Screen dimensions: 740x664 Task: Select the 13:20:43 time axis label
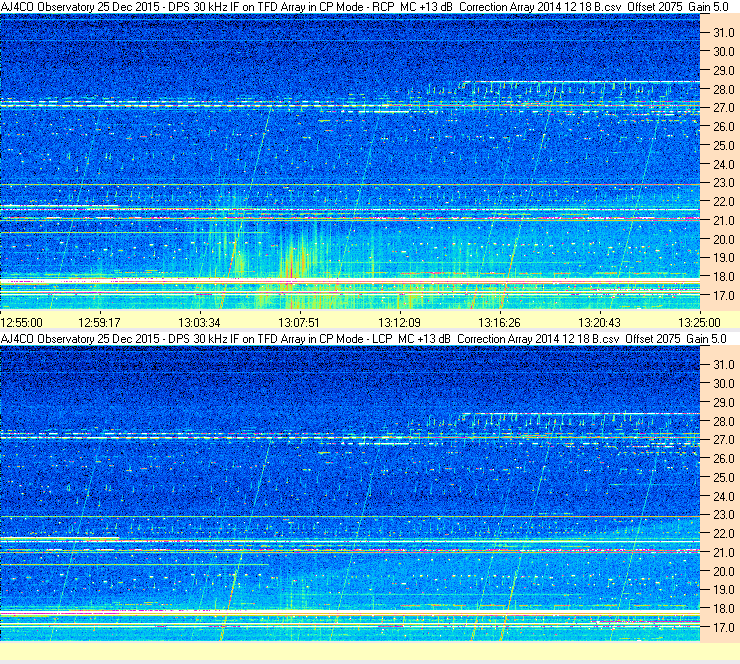(x=599, y=323)
